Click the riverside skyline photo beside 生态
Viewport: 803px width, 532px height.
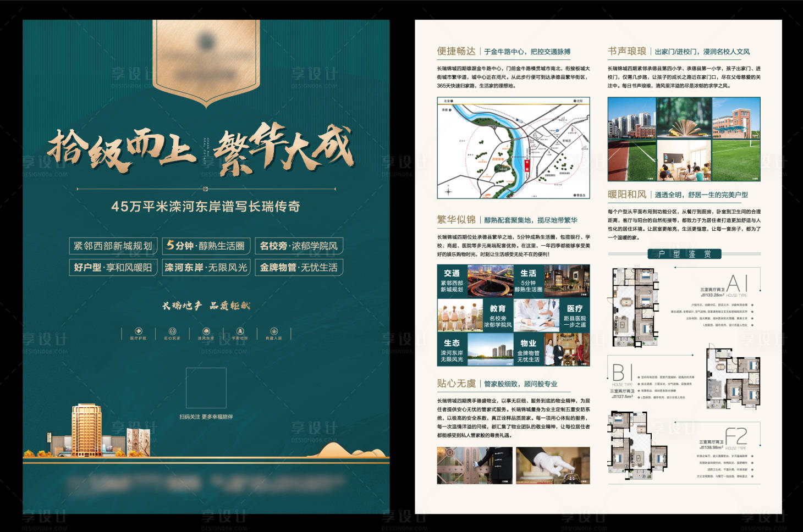tap(490, 349)
